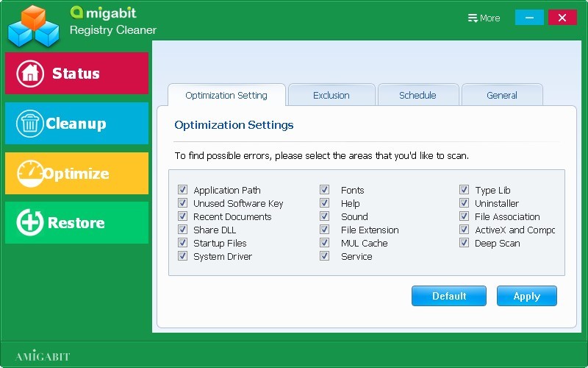This screenshot has width=588, height=368.
Task: Click the Apply button
Action: click(x=526, y=296)
